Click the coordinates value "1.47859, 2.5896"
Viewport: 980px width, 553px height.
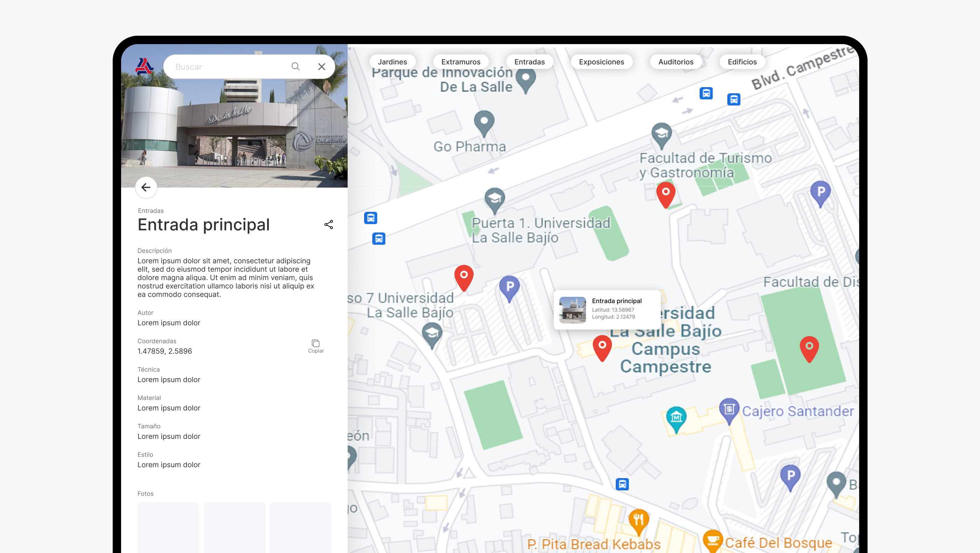pyautogui.click(x=165, y=351)
